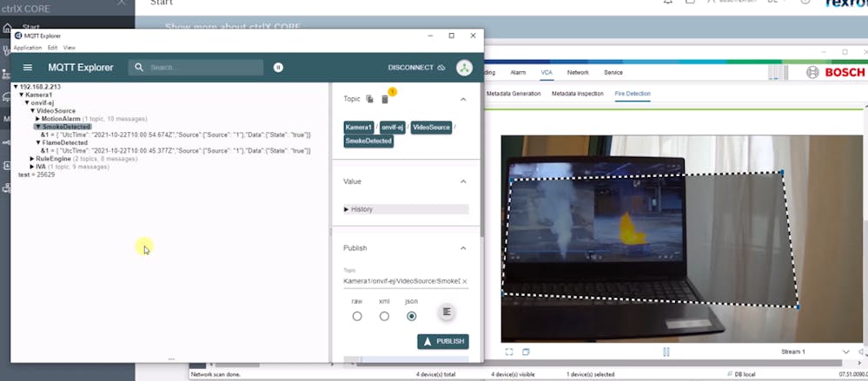Click the publish Topic input field

pos(401,281)
